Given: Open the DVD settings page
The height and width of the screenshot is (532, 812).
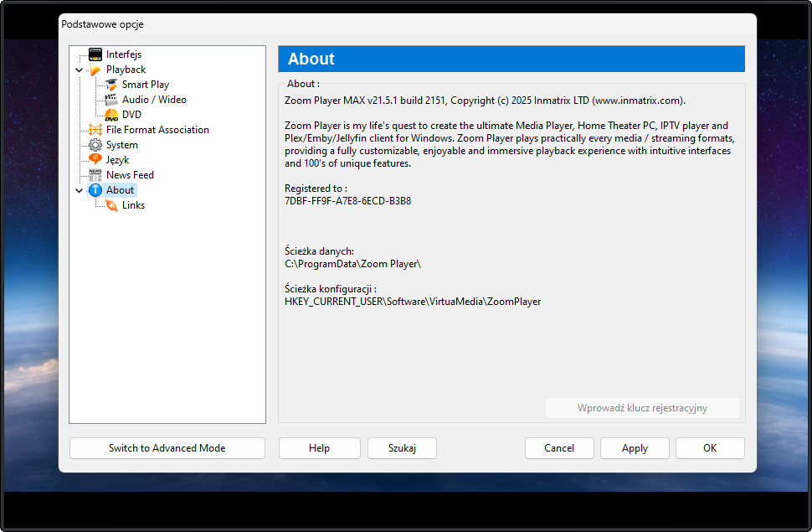Looking at the screenshot, I should (x=131, y=114).
